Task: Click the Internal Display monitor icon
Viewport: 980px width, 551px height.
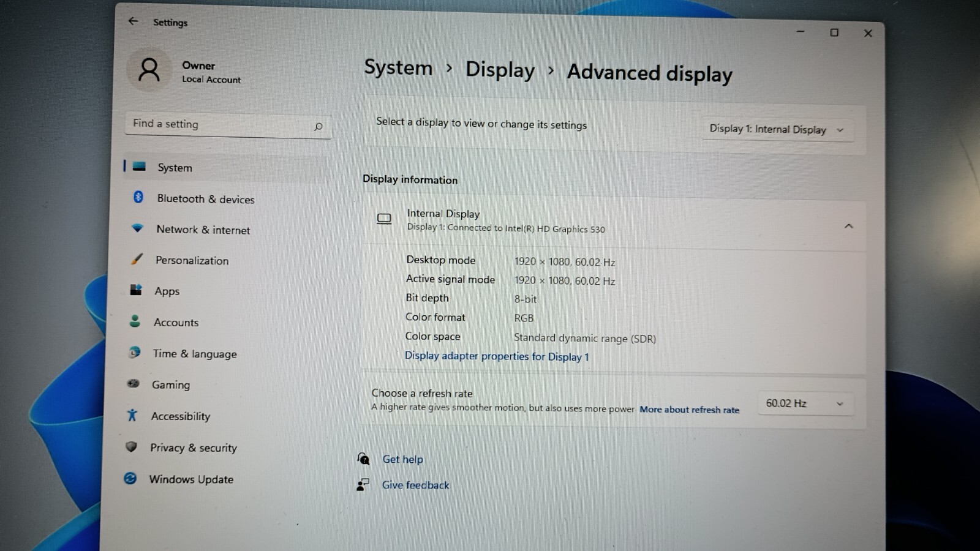Action: pos(384,219)
